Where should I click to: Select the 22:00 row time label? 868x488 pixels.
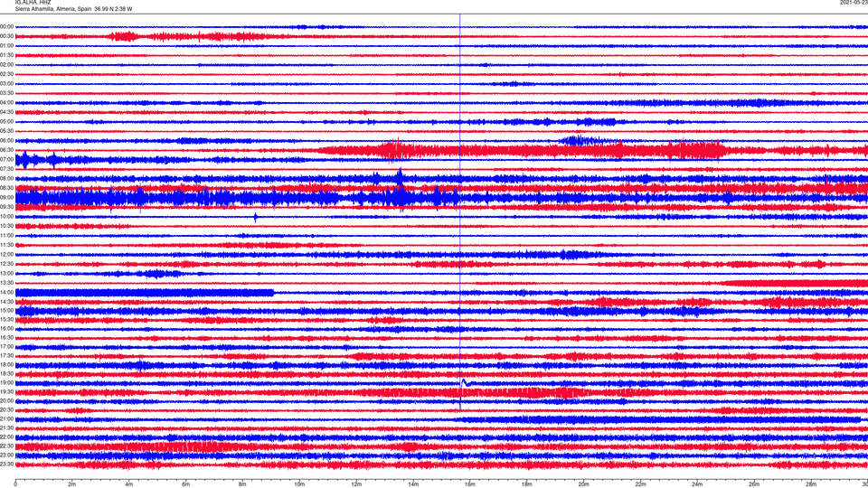(x=6, y=437)
